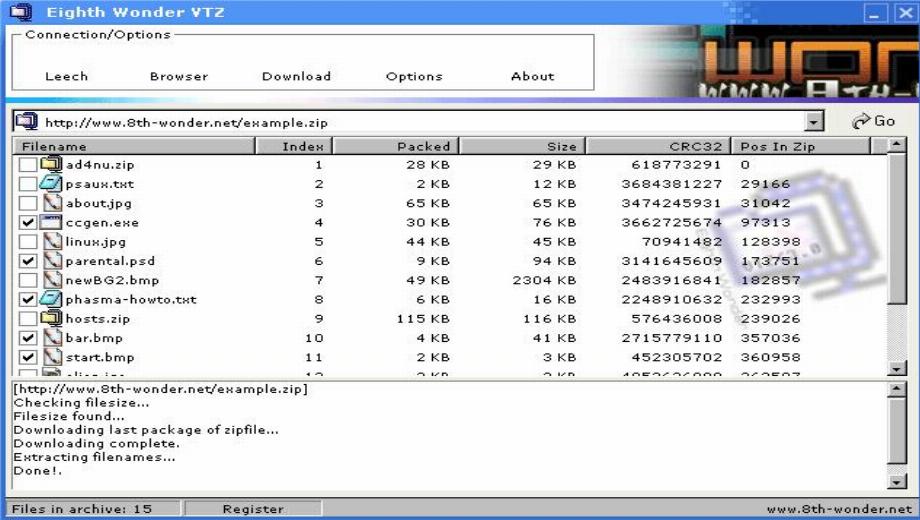The image size is (920, 520).
Task: Select the newBG2.bmp filename
Action: (112, 281)
